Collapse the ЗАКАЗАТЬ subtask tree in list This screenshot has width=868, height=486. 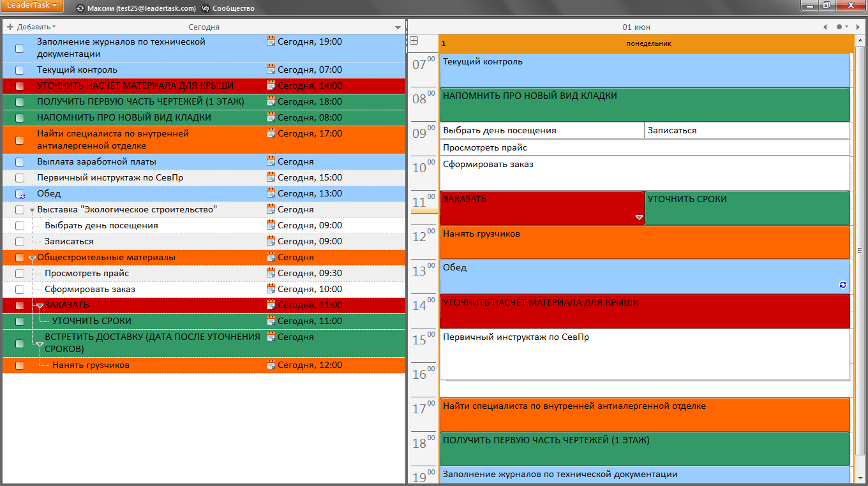(40, 306)
